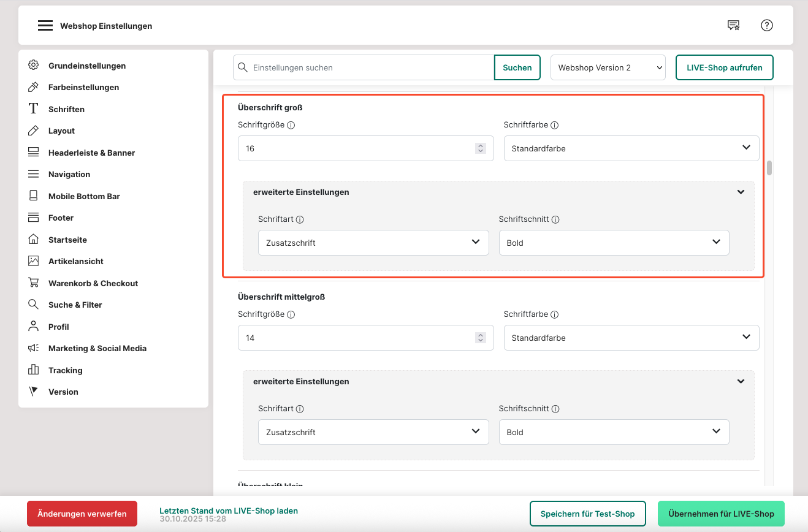This screenshot has height=532, width=808.
Task: Click info icon beside Schriftschnitt under Überschrift mittelgroß
Action: pos(555,409)
